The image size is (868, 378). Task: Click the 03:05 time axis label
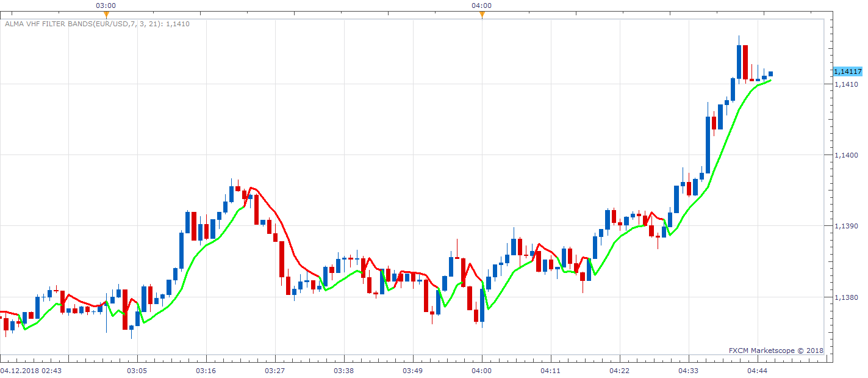click(x=137, y=371)
